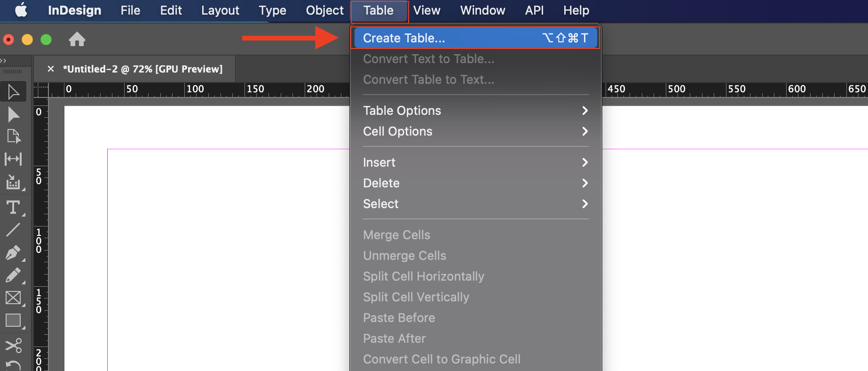Click the red close window button
This screenshot has width=868, height=371.
pyautogui.click(x=8, y=40)
